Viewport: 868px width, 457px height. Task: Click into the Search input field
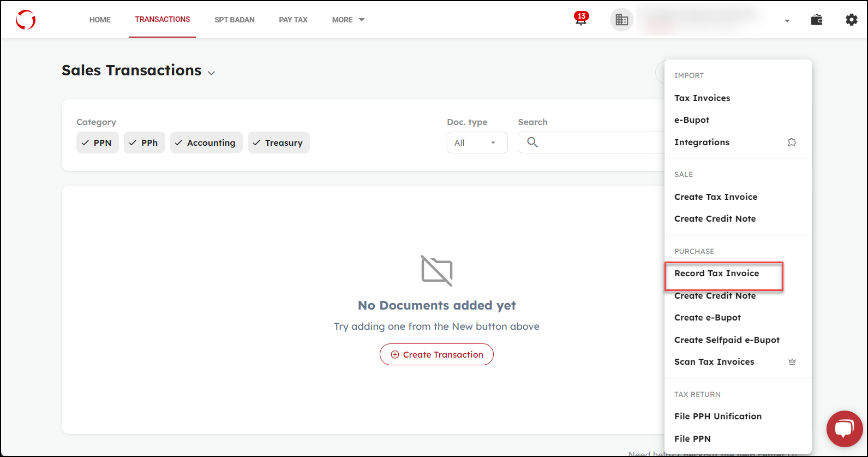click(595, 143)
